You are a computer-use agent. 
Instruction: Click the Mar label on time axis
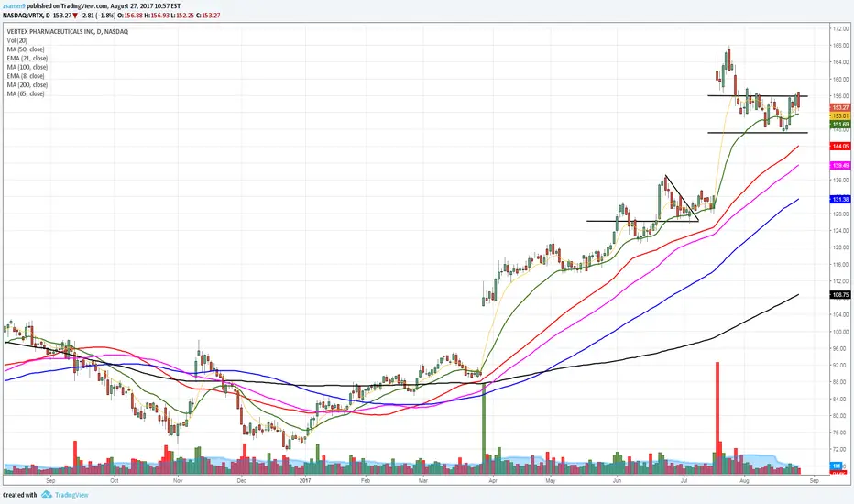click(423, 480)
